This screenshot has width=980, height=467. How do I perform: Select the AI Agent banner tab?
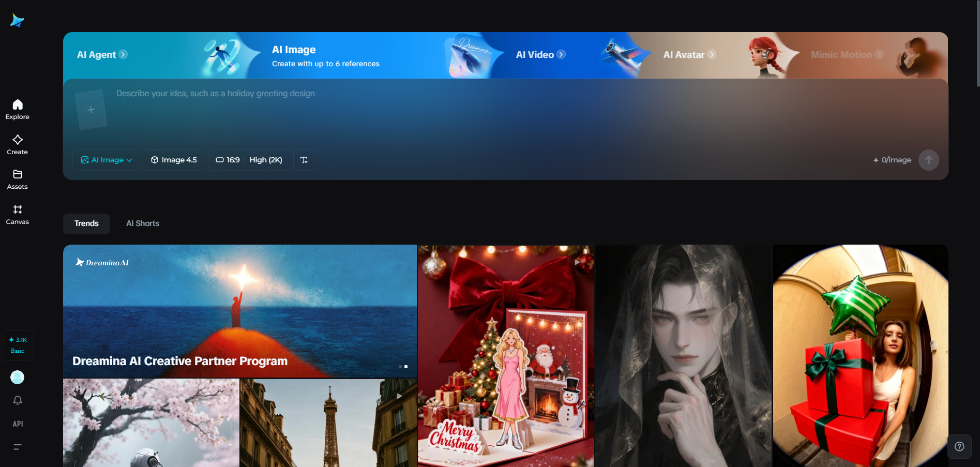(102, 54)
